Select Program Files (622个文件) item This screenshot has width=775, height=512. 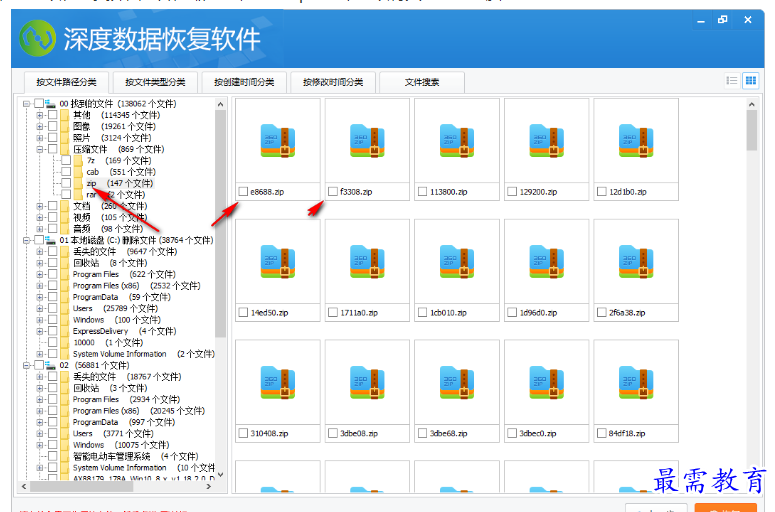[x=124, y=274]
